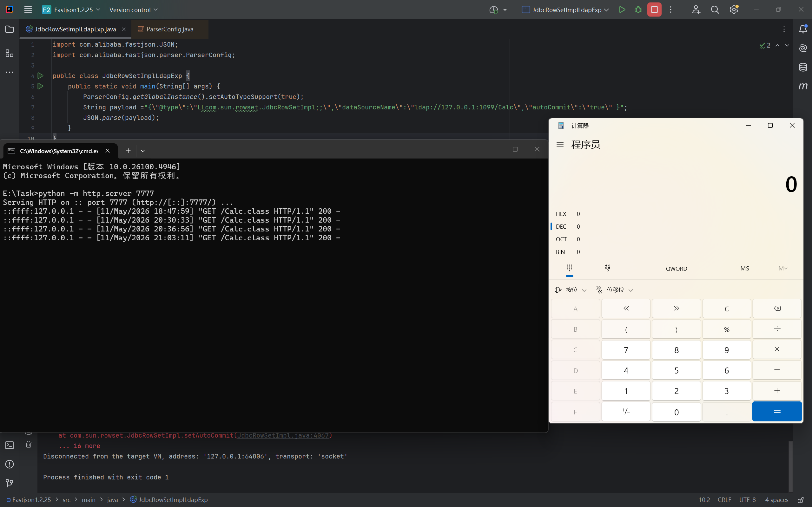Toggle read-only lock icon in status bar
Image resolution: width=812 pixels, height=507 pixels.
pos(801,500)
